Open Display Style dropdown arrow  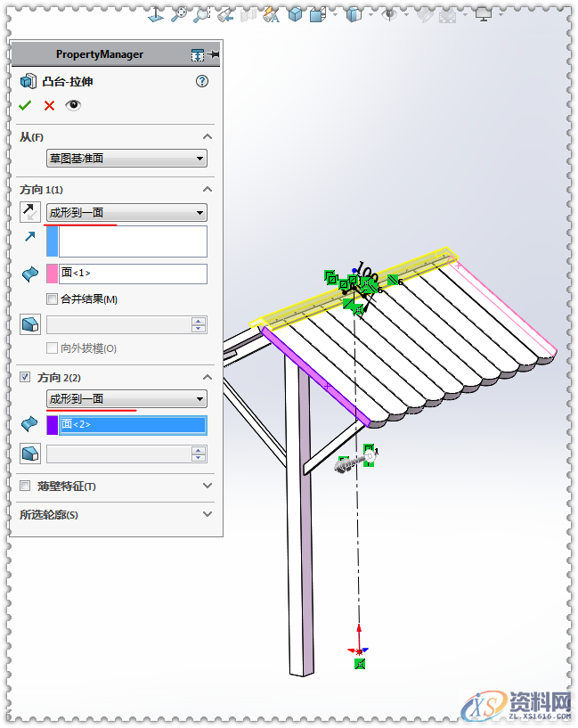click(370, 15)
